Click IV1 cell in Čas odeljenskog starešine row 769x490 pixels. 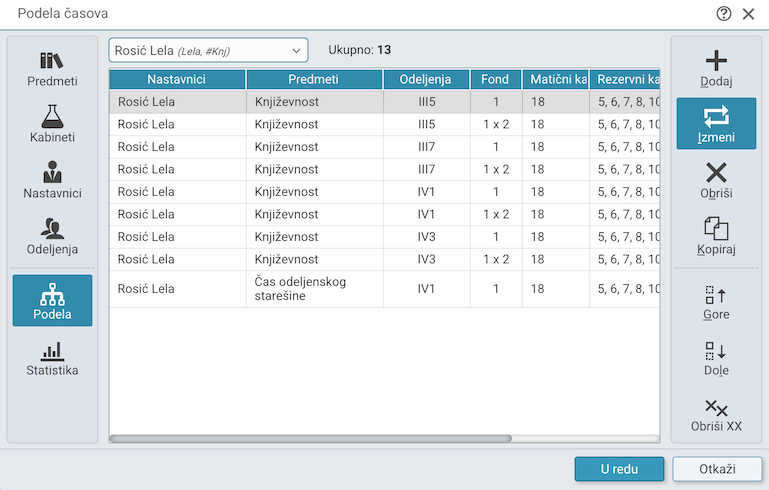pyautogui.click(x=426, y=289)
